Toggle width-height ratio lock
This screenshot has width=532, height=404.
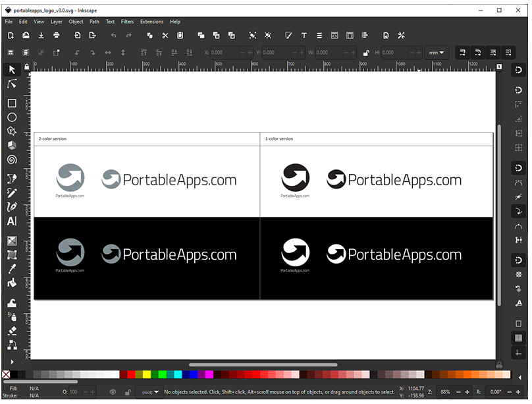[x=366, y=53]
